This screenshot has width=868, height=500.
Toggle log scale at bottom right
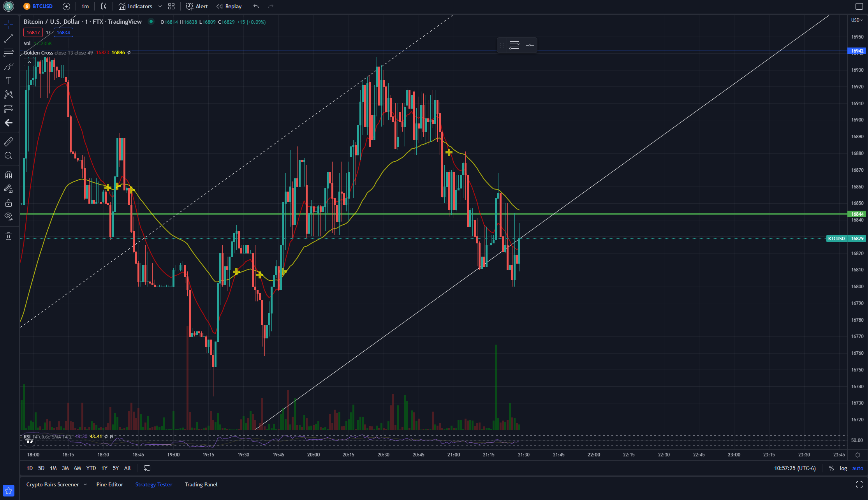click(843, 468)
